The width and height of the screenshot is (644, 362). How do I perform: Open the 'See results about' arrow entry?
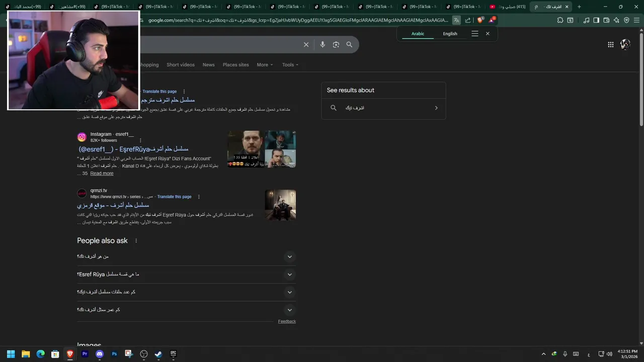coord(383,108)
